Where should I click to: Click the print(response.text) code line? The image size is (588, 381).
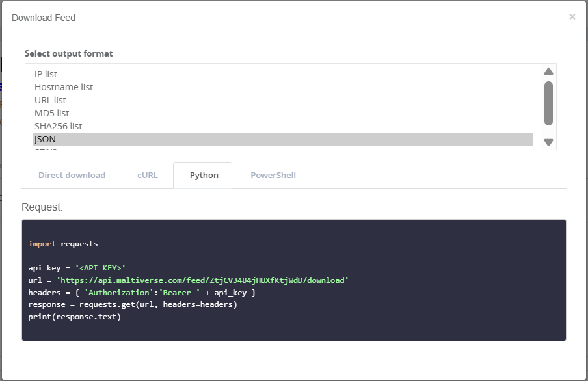75,317
